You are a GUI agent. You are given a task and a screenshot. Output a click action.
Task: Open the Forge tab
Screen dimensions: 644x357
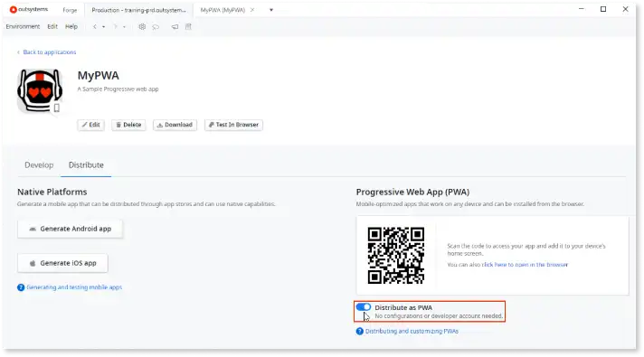pyautogui.click(x=70, y=10)
